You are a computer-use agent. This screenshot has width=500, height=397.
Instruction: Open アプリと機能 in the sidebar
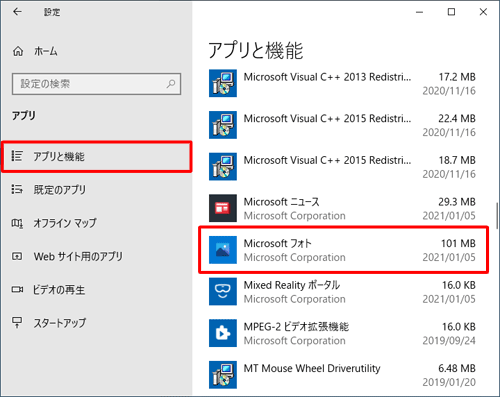97,157
